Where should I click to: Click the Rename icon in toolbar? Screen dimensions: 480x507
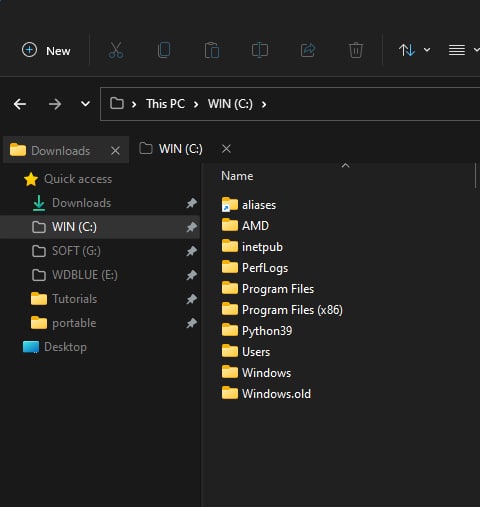tap(260, 50)
